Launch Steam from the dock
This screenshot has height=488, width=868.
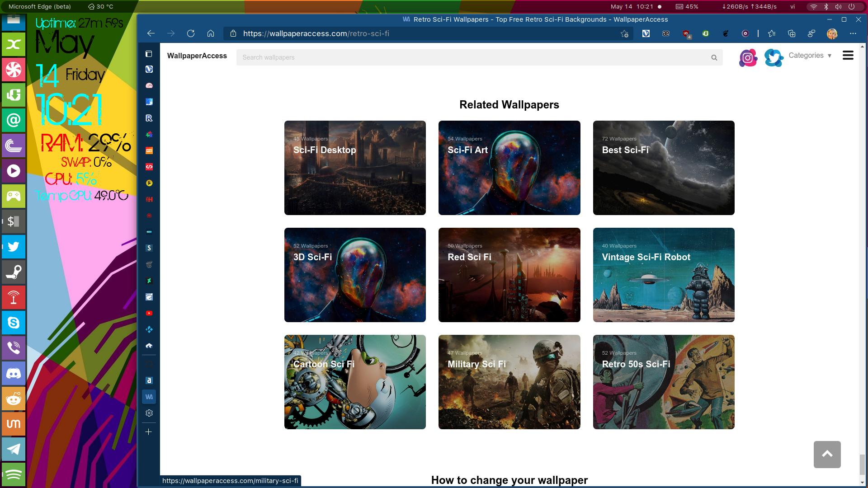pyautogui.click(x=14, y=272)
